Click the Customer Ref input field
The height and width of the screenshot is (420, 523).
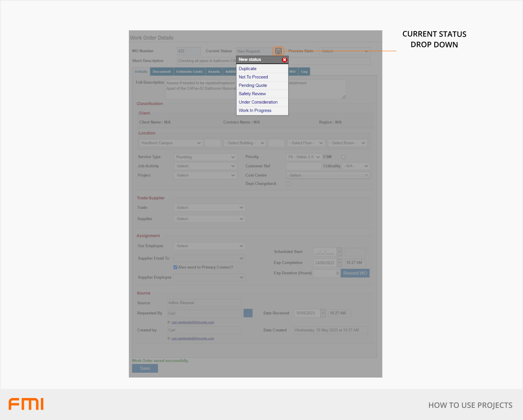click(x=304, y=166)
